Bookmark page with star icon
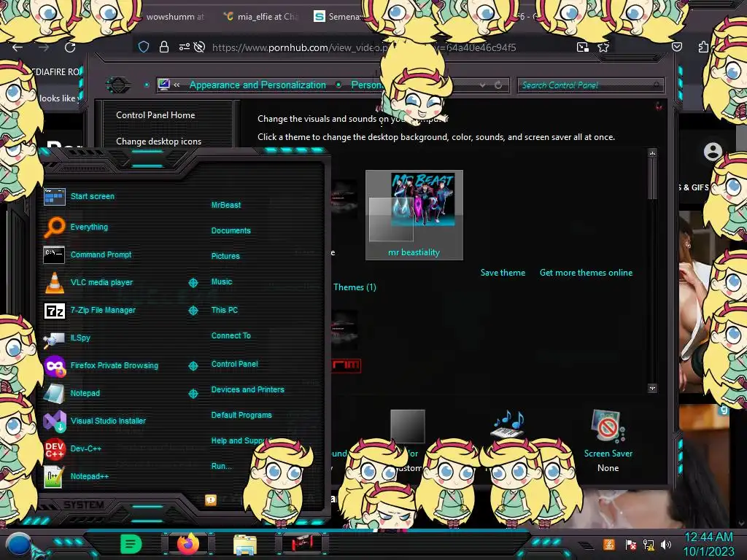 (603, 47)
